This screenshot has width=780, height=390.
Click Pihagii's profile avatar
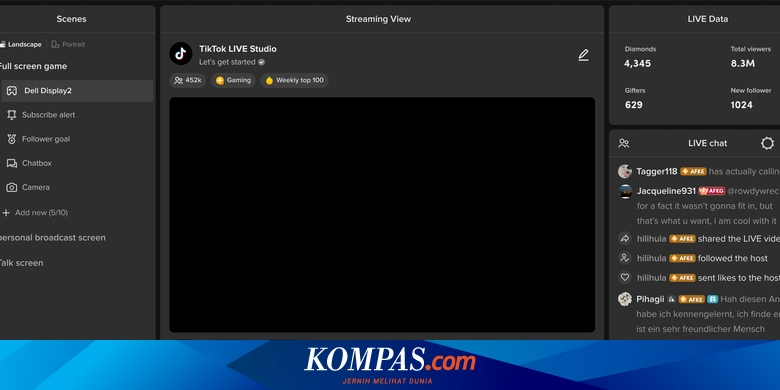[625, 299]
